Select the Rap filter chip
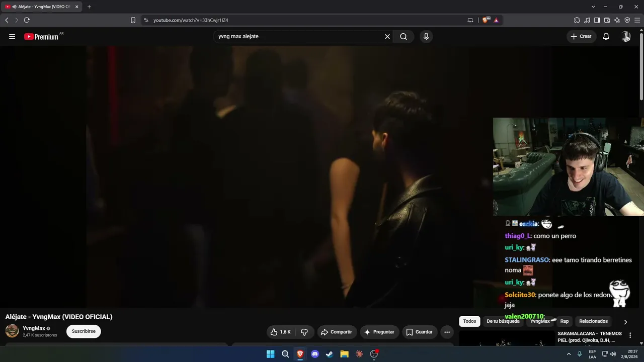 (565, 321)
